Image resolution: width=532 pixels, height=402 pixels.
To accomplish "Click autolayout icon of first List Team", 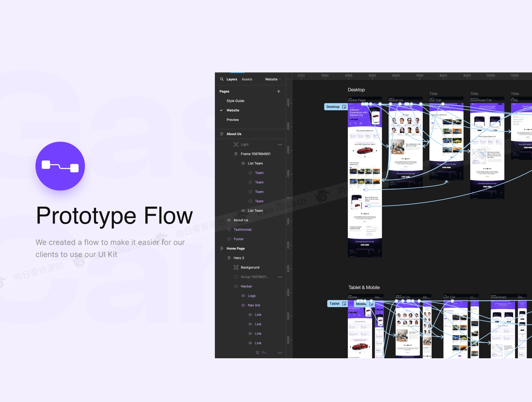I will click(x=243, y=163).
